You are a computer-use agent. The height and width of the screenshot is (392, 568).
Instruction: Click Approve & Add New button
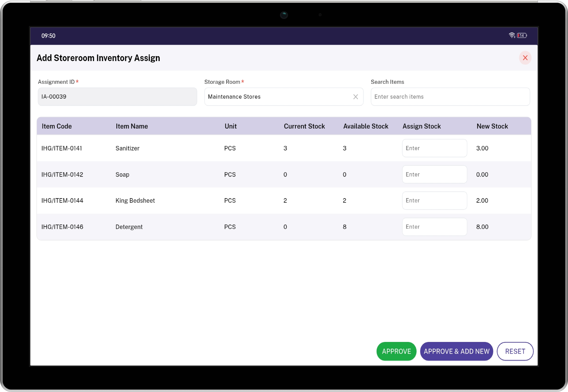(x=457, y=351)
